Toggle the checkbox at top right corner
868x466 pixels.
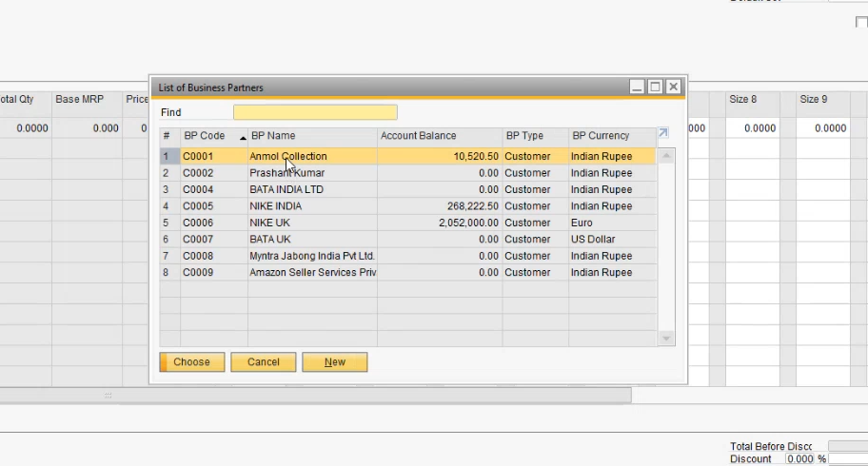tap(861, 23)
